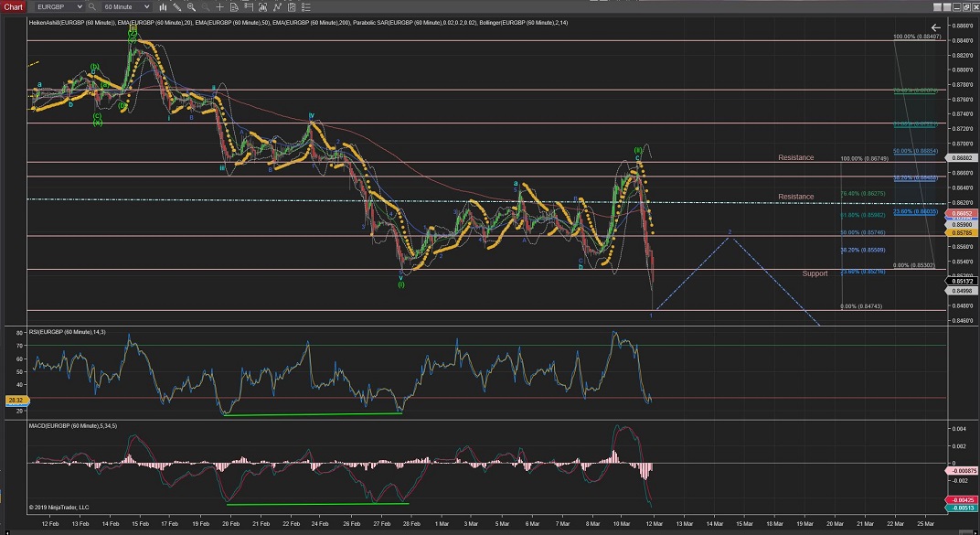This screenshot has height=535, width=980.
Task: Open the data box document icon
Action: point(234,7)
